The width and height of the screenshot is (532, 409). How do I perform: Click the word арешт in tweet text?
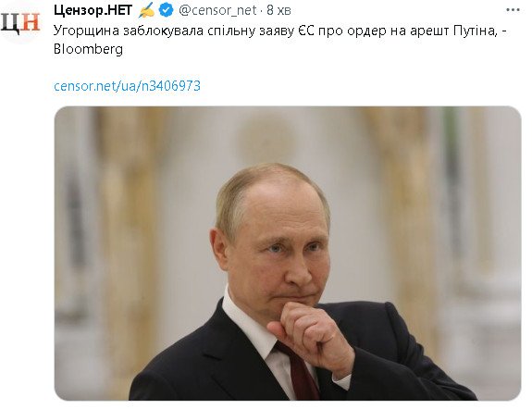[429, 31]
